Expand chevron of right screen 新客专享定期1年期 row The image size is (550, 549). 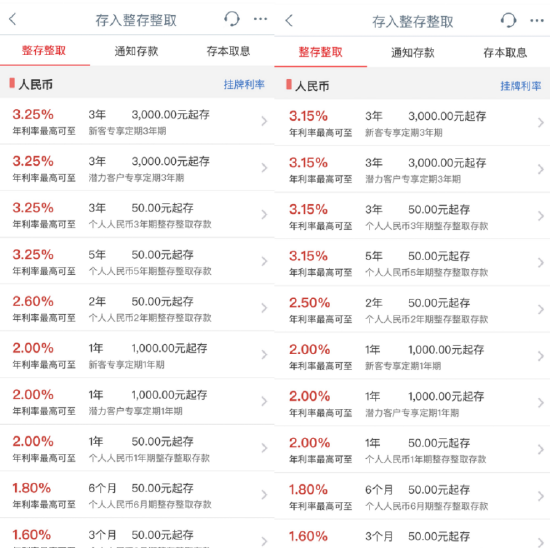point(541,356)
